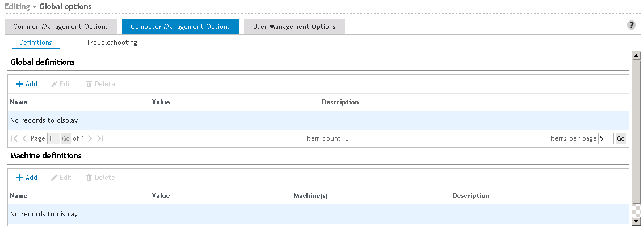This screenshot has height=227, width=644.
Task: Click the Items per page field
Action: [605, 138]
